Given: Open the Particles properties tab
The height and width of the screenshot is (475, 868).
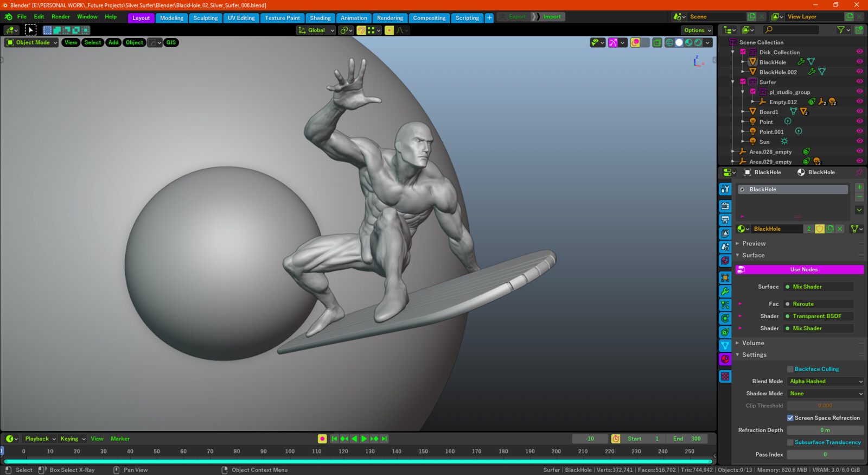Looking at the screenshot, I should point(725,305).
